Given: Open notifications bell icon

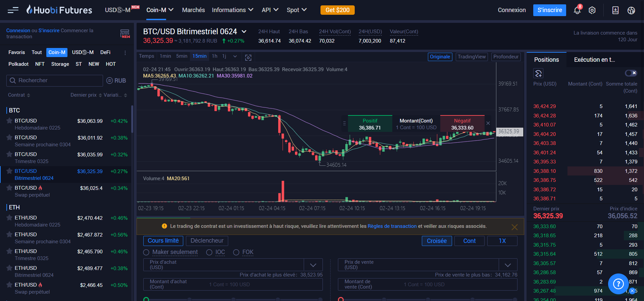Looking at the screenshot, I should 577,10.
